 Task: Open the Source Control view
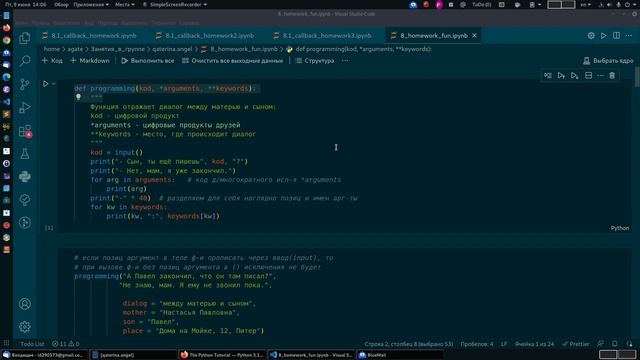(x=24, y=84)
